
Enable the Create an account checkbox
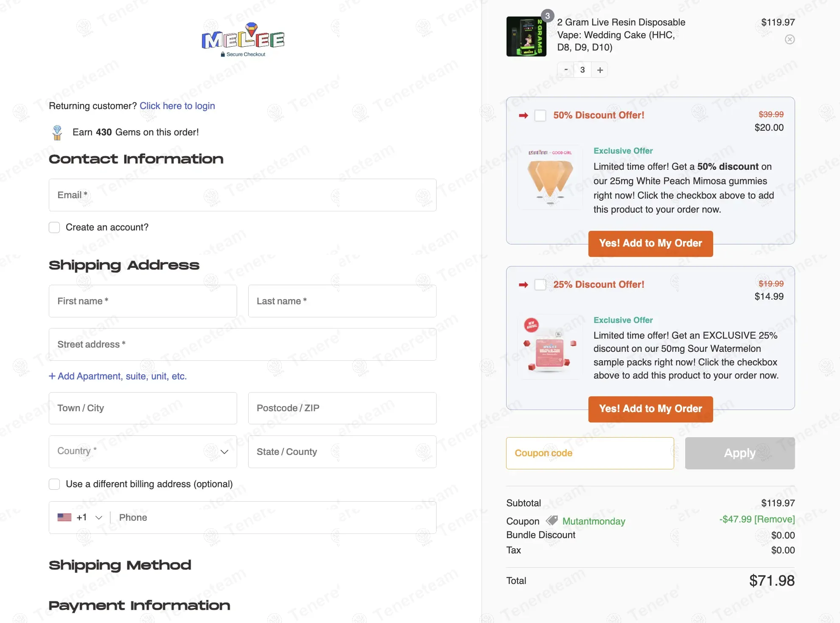point(54,227)
